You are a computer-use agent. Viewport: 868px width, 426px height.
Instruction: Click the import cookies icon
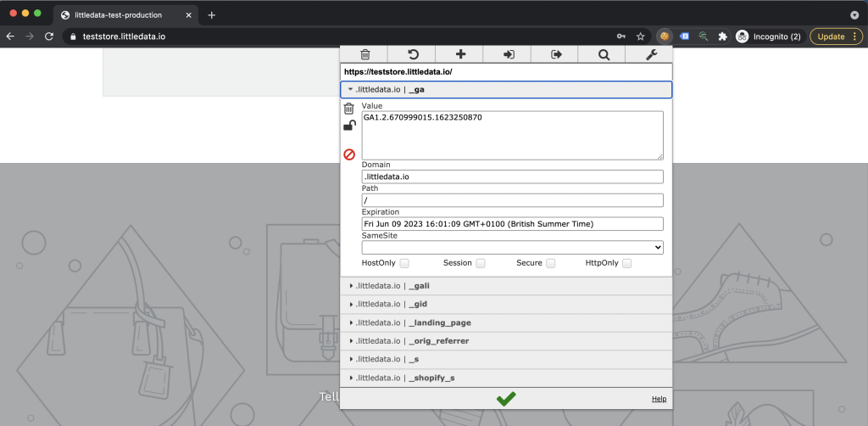509,54
